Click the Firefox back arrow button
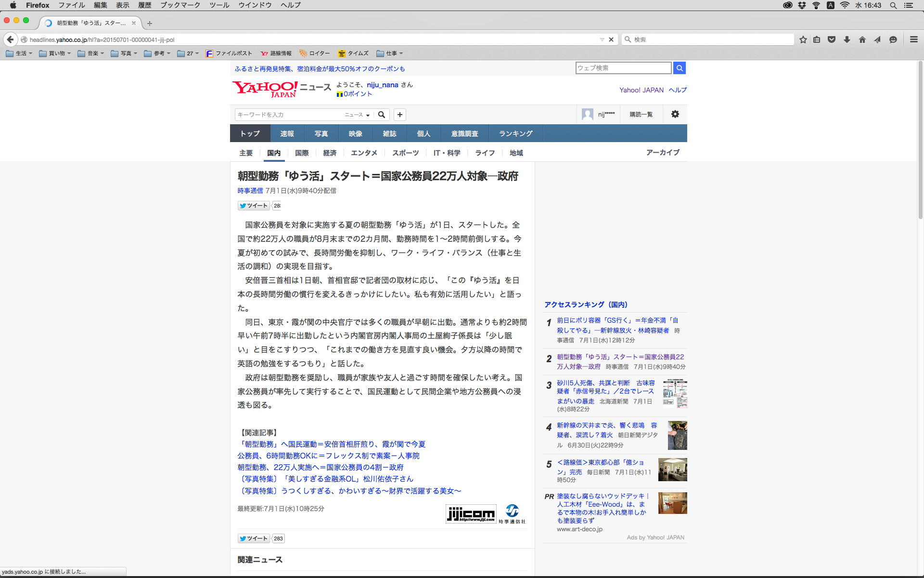 (x=10, y=39)
